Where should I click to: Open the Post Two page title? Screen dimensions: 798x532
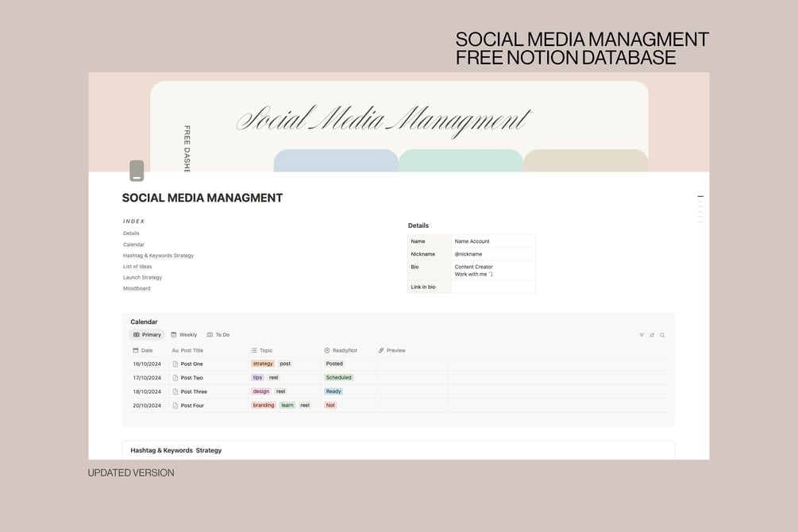coord(192,378)
